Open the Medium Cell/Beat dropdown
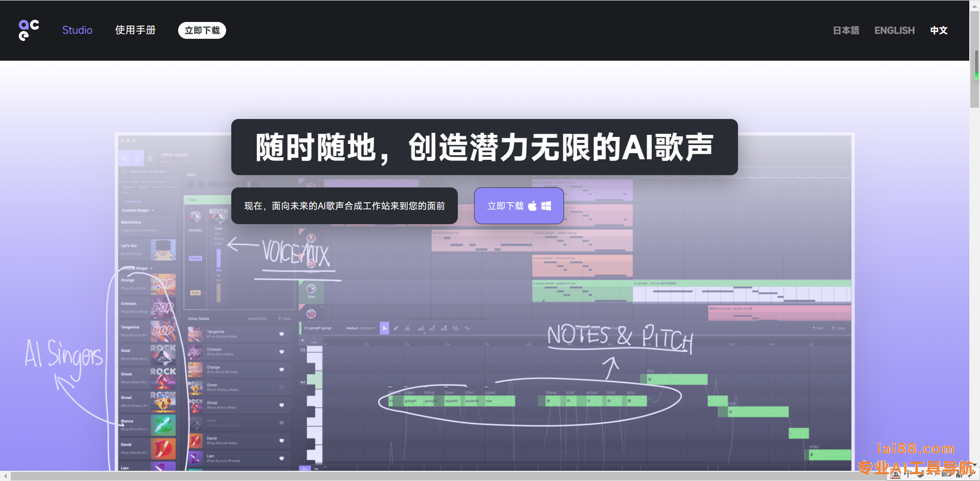980x481 pixels. tap(361, 328)
